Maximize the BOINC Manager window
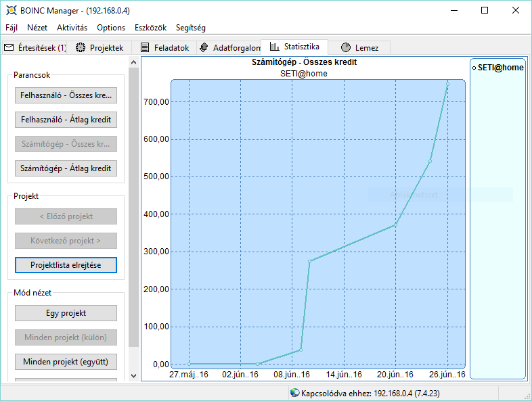532x401 pixels. tap(485, 11)
